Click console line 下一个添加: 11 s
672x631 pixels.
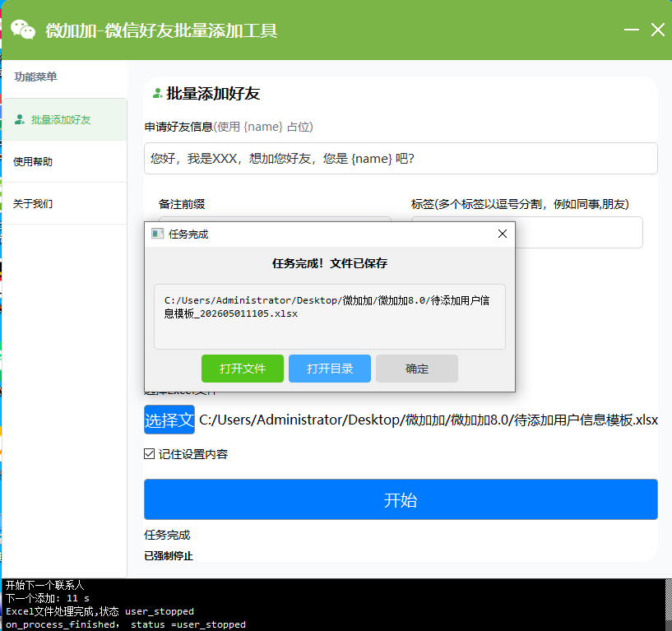48,598
